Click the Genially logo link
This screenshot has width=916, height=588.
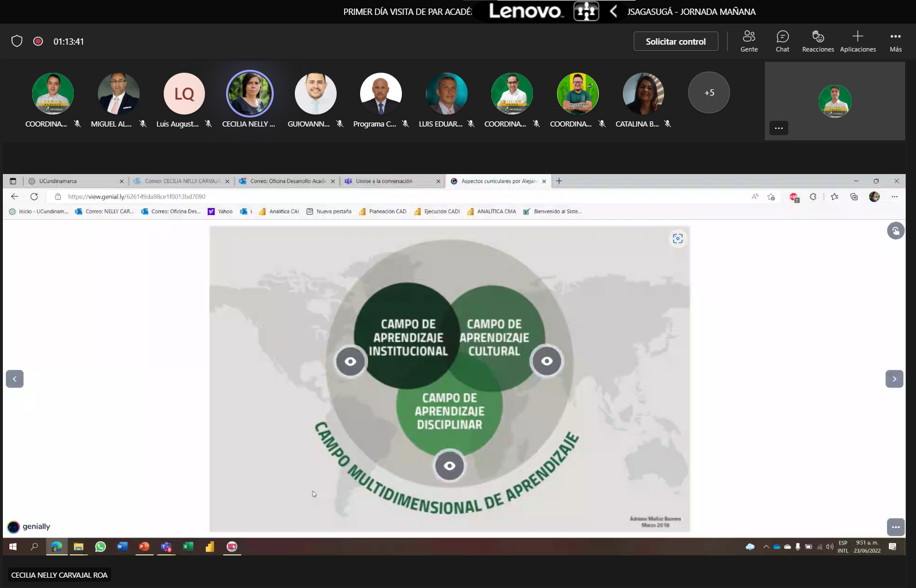[29, 527]
